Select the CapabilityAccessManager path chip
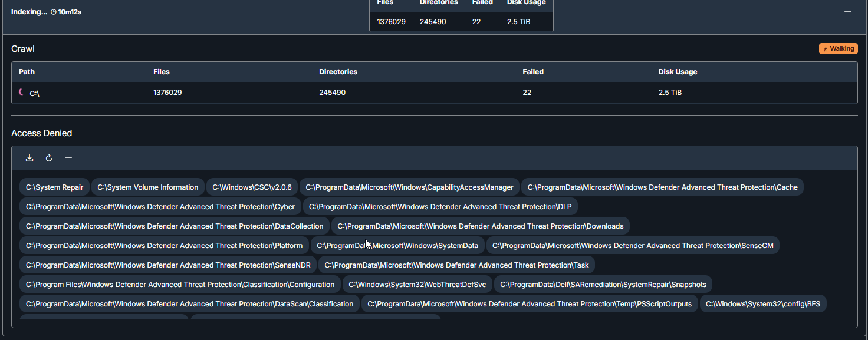This screenshot has height=340, width=868. [409, 187]
